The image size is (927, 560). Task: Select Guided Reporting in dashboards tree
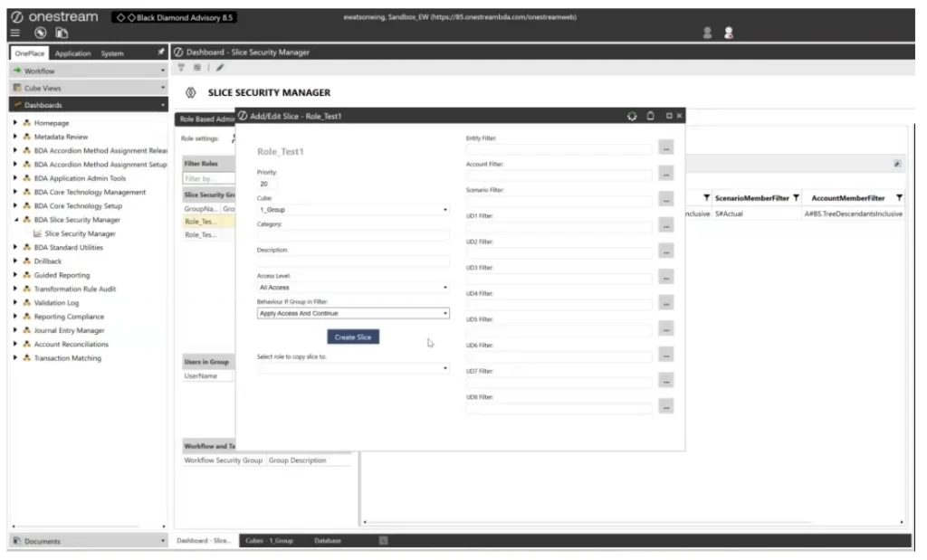[x=62, y=275]
